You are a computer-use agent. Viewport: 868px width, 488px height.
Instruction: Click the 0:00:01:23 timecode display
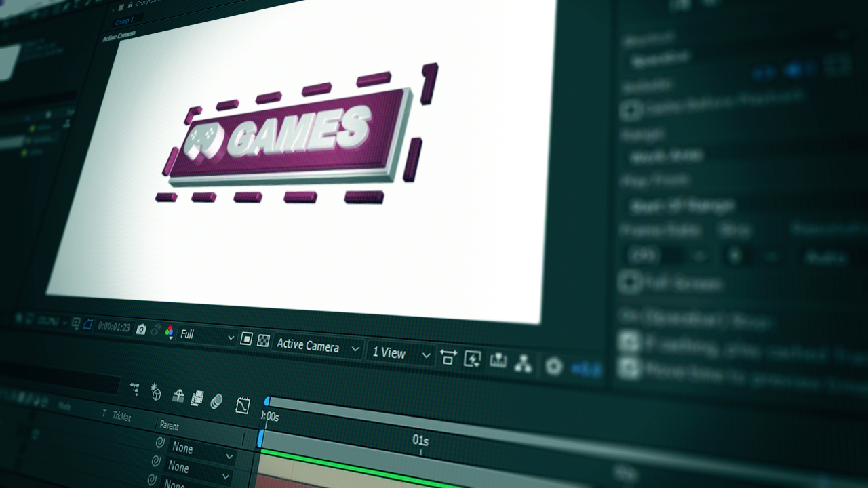tap(113, 328)
